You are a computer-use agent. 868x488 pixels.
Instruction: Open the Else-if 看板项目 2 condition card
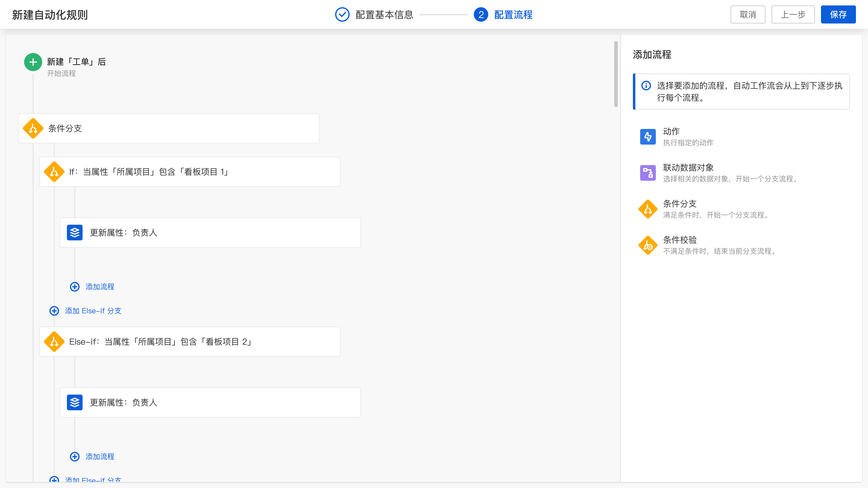tap(190, 341)
